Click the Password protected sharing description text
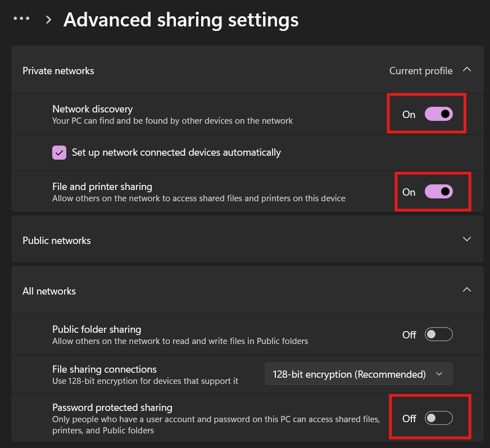The image size is (490, 448). 216,424
